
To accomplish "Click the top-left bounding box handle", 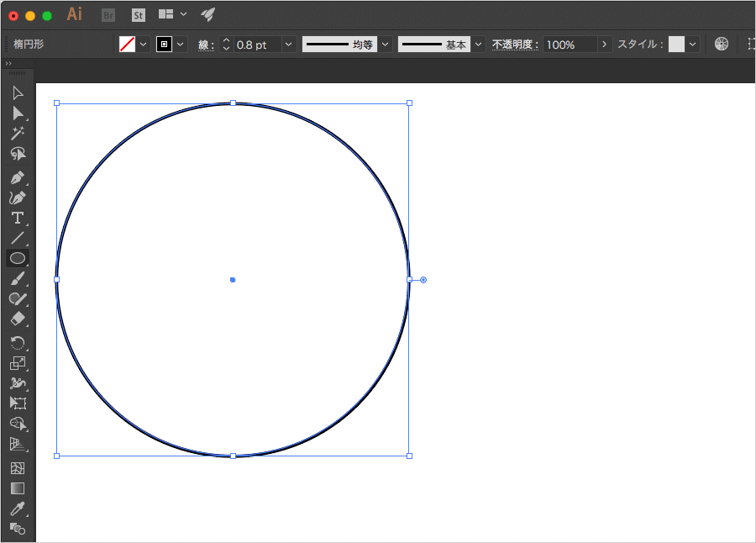I will pyautogui.click(x=57, y=103).
